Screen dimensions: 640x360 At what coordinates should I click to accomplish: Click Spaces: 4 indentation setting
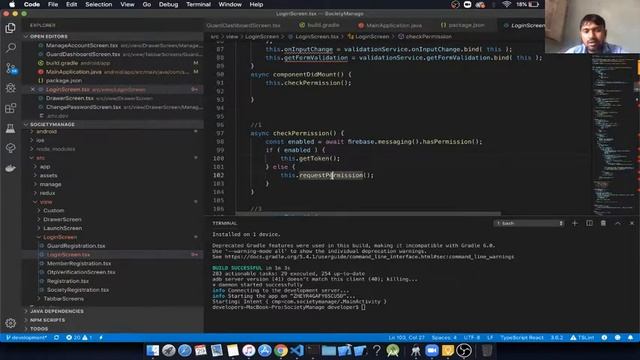point(444,338)
